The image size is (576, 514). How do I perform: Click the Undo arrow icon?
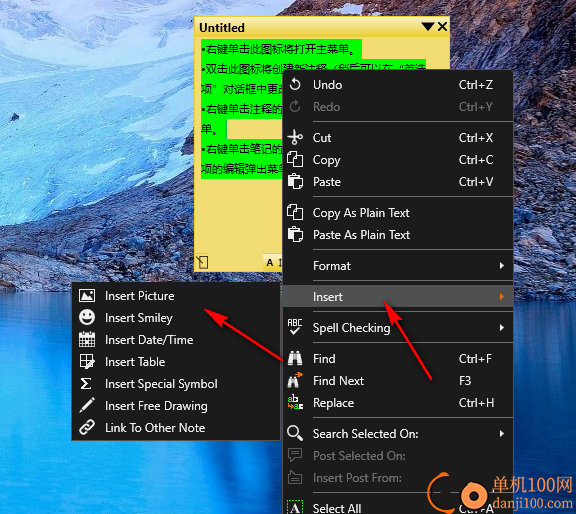(x=295, y=85)
